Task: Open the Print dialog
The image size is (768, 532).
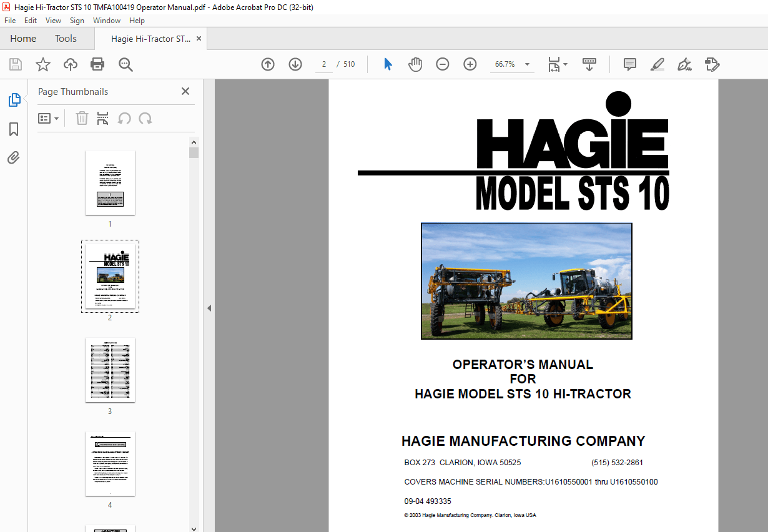Action: (98, 64)
